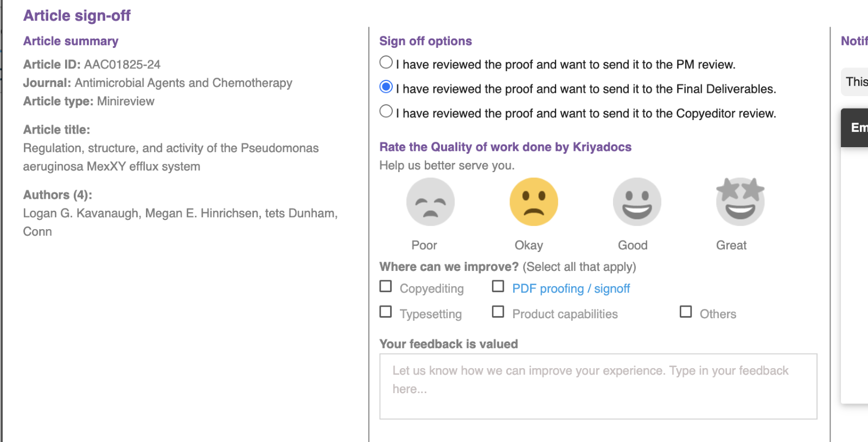Click the blue 'PDF proofing / signoff' text

coord(571,289)
